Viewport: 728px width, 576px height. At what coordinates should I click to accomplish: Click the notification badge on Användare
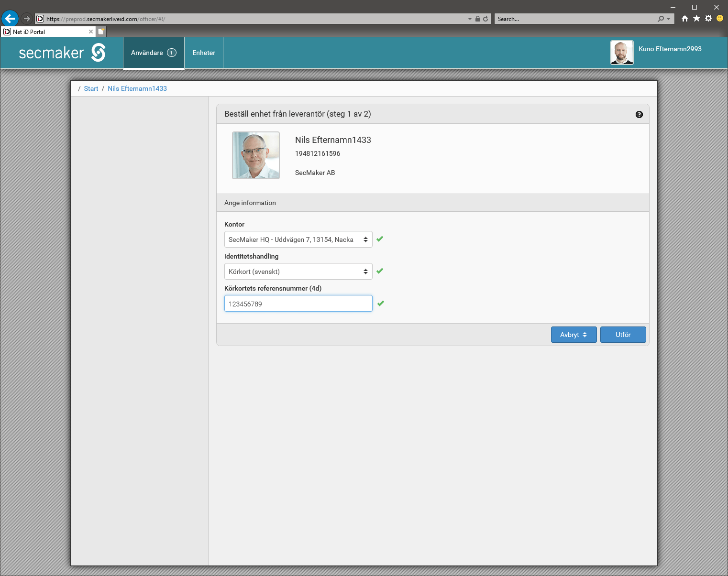tap(172, 53)
